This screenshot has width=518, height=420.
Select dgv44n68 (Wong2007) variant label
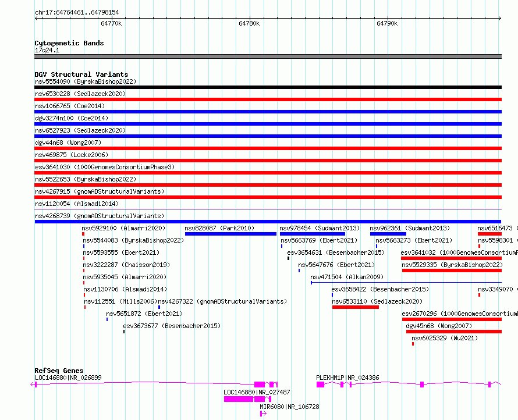tap(68, 143)
